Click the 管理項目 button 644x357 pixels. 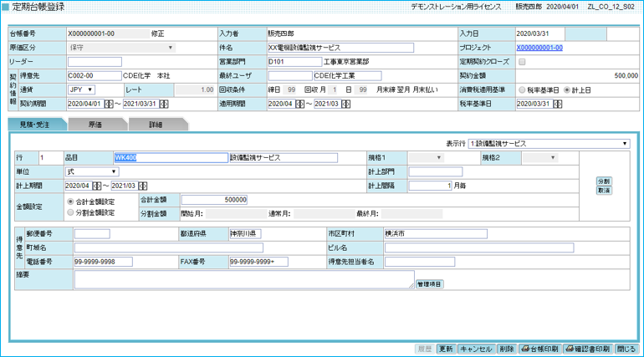430,284
